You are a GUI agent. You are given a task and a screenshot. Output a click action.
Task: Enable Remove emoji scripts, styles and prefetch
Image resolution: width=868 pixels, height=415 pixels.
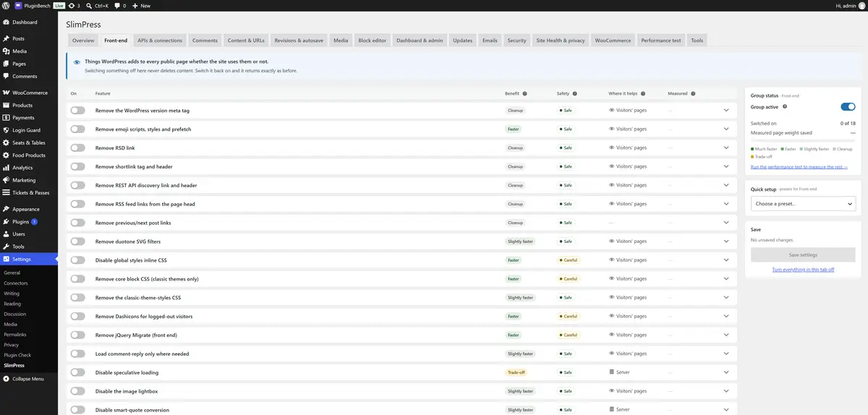pos(77,129)
